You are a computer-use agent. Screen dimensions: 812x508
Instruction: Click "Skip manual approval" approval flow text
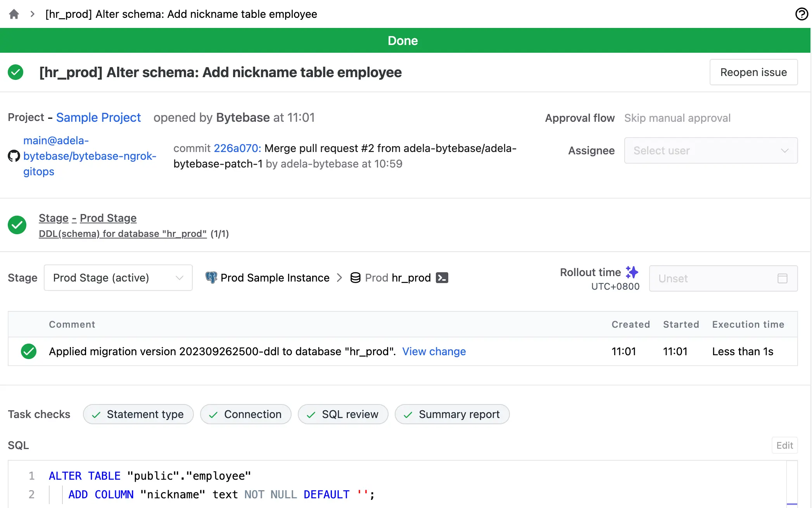677,118
